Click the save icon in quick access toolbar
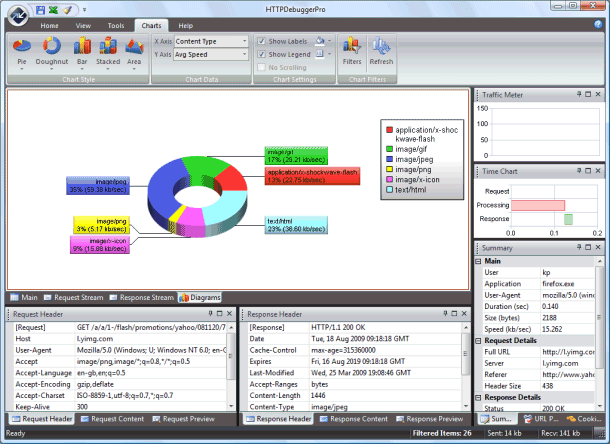610x444 pixels. coord(40,10)
